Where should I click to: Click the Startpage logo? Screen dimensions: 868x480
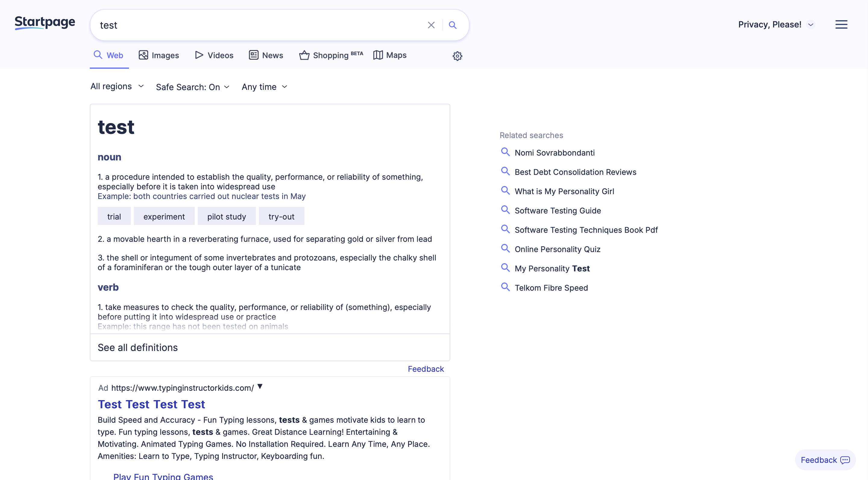(x=45, y=23)
